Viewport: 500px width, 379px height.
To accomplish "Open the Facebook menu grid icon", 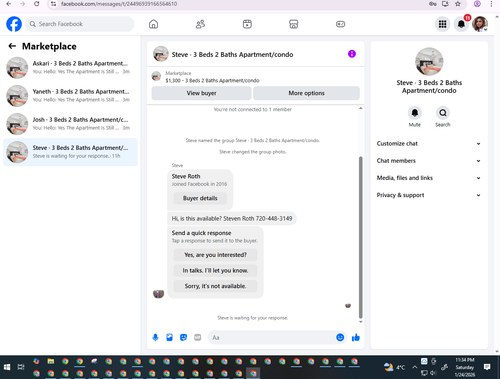I will [x=442, y=24].
